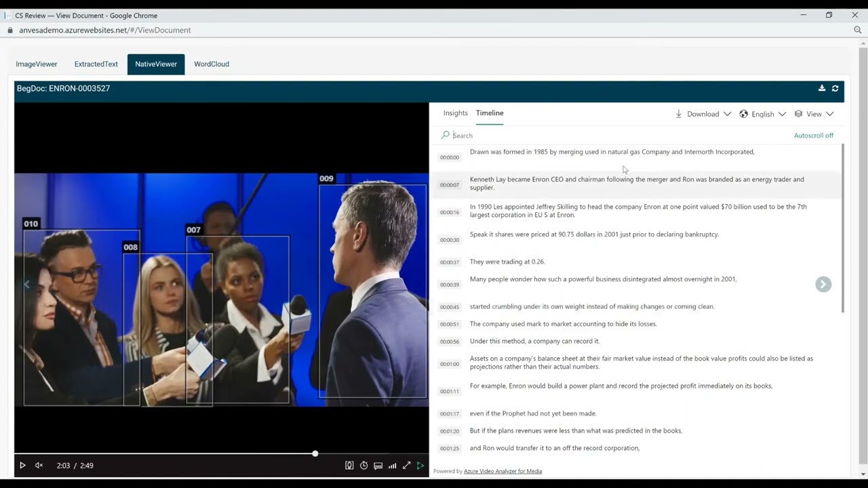
Task: Jump to timestamp 00:01:17
Action: [450, 414]
